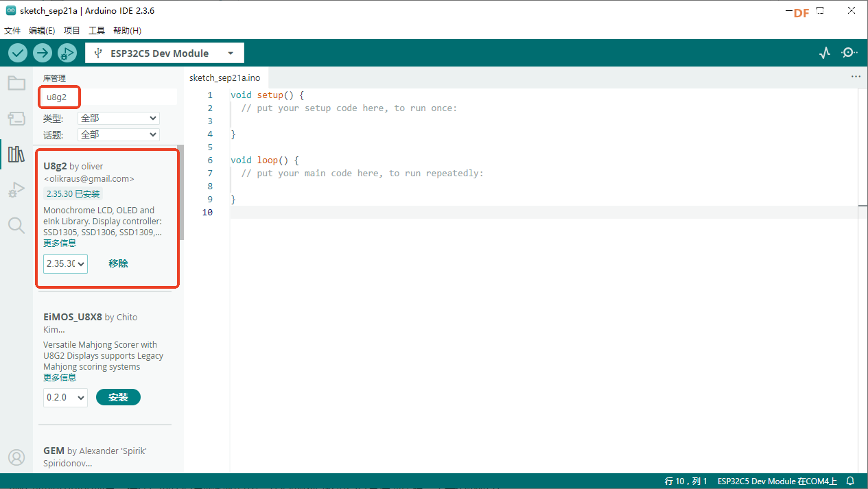Click the editor minimap scroll marker

point(863,205)
